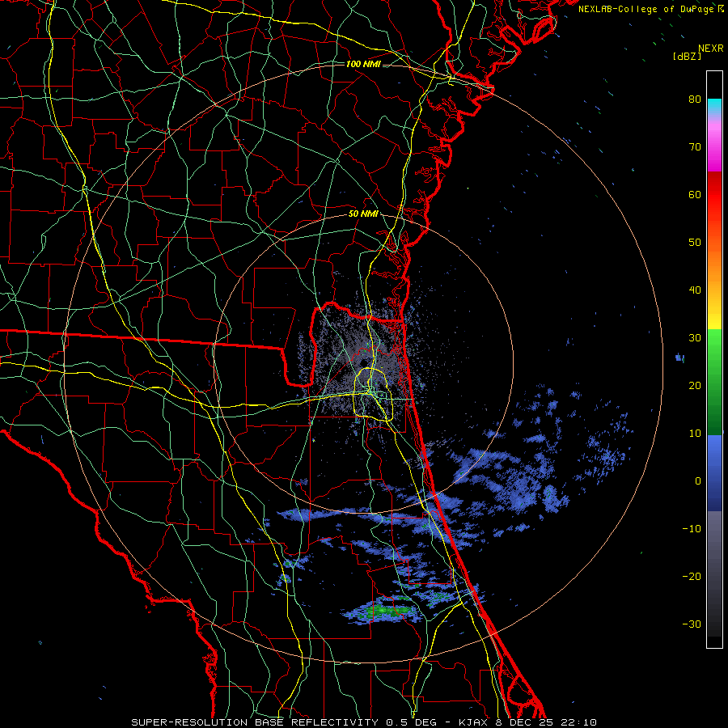The height and width of the screenshot is (728, 728).
Task: Click the -10 value on color scale
Action: 692,529
